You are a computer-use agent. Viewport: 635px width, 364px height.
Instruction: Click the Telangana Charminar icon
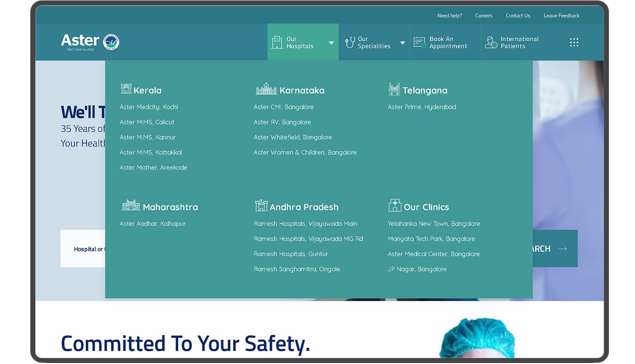click(394, 89)
